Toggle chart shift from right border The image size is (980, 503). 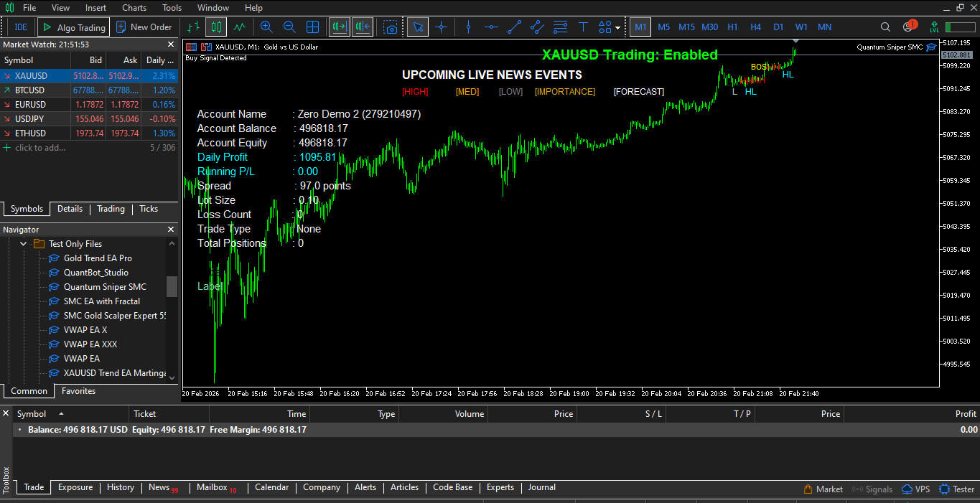[x=362, y=27]
